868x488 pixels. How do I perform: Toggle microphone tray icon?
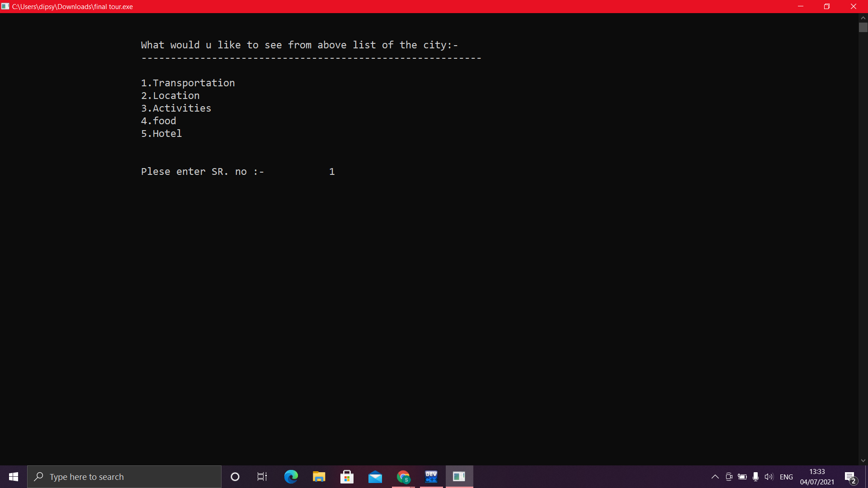coord(755,477)
